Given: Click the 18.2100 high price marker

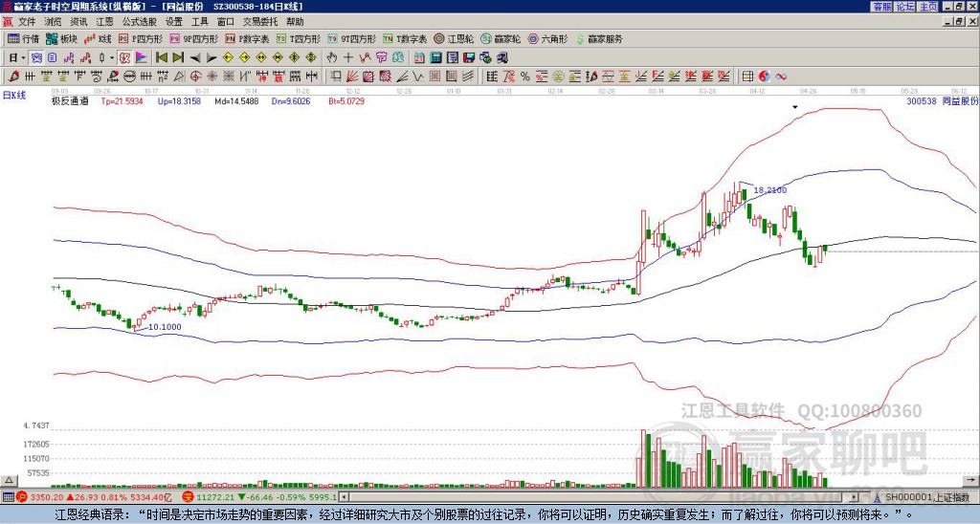Looking at the screenshot, I should coord(770,190).
